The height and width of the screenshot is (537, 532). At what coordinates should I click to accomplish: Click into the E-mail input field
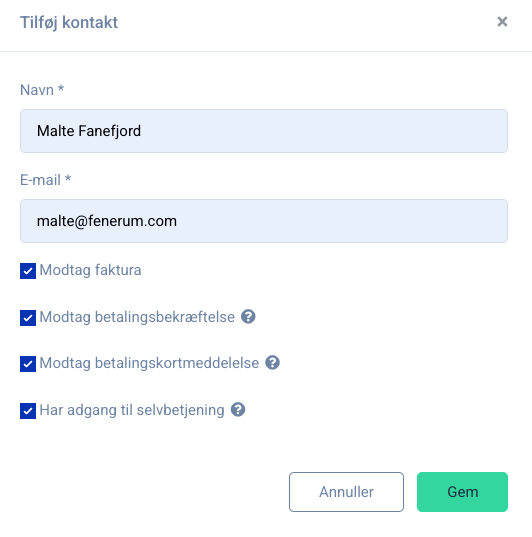[x=264, y=221]
